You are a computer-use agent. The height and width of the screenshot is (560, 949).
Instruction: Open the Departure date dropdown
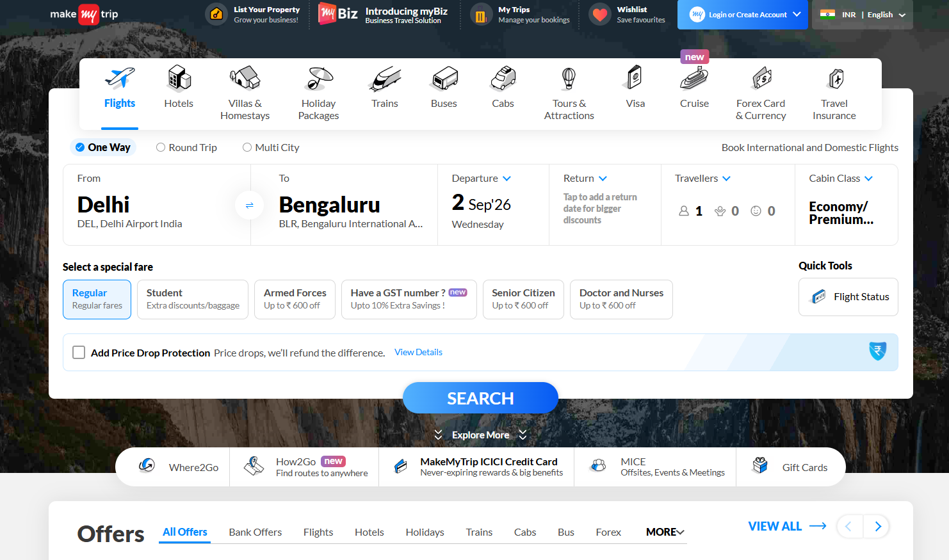coord(482,179)
